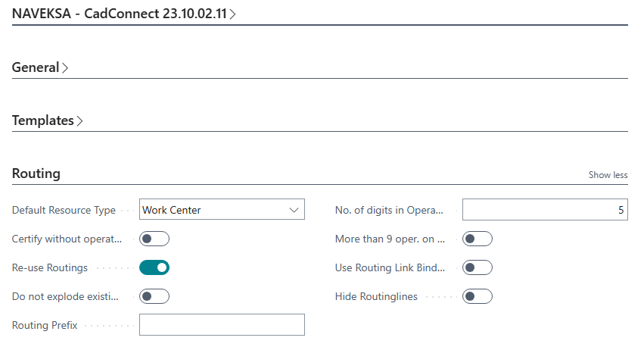
Task: Click the Routing Prefix input field
Action: point(222,325)
